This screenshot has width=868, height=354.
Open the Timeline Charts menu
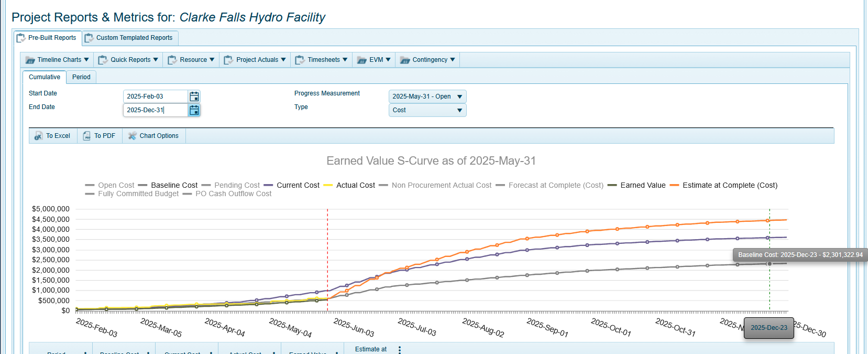(x=57, y=60)
